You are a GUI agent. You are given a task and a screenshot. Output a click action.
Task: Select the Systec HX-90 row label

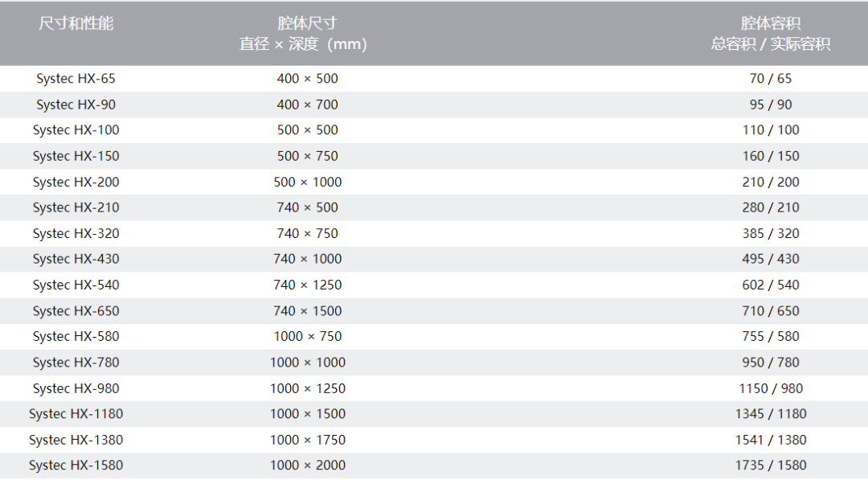coord(76,105)
